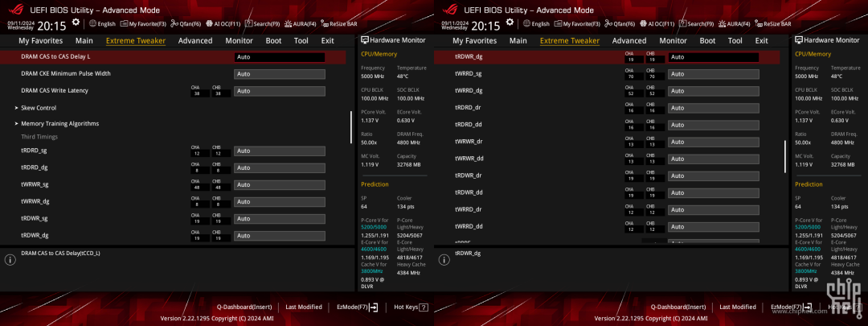The height and width of the screenshot is (326, 868).
Task: Open tWRWR_dr Auto field
Action: tap(714, 142)
